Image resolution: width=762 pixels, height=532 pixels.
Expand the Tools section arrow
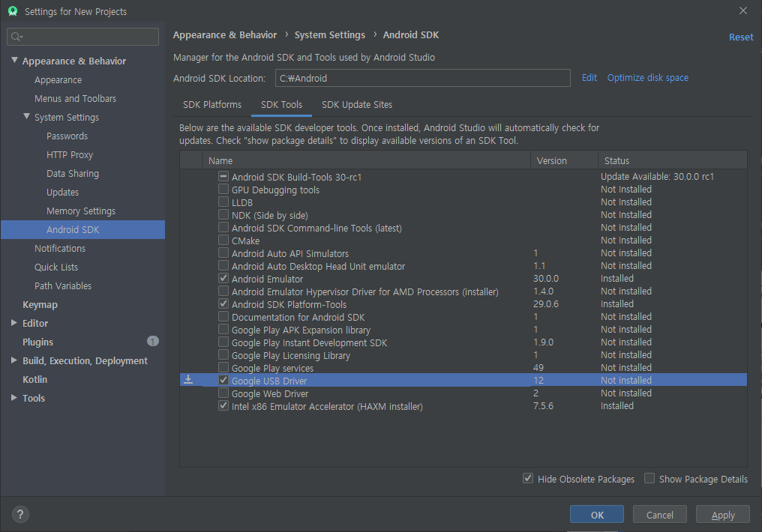coord(14,398)
